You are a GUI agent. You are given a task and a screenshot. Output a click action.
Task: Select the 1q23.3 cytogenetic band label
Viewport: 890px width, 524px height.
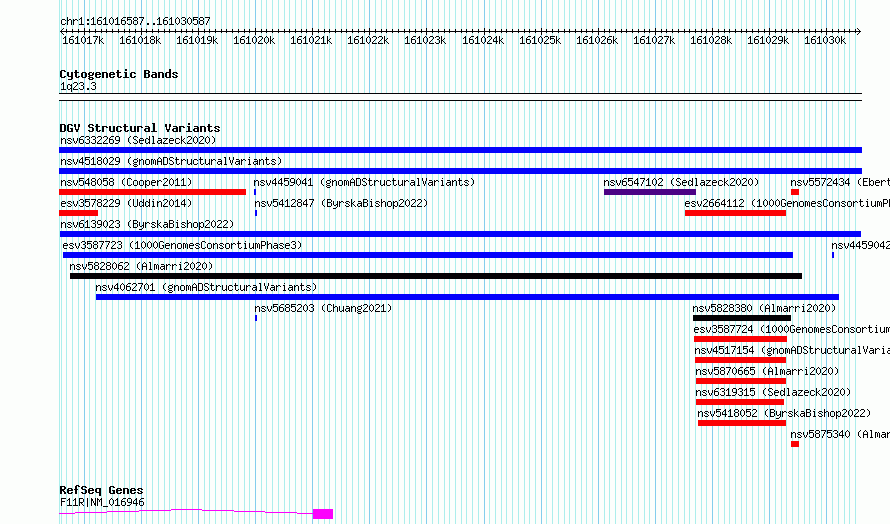coord(78,86)
